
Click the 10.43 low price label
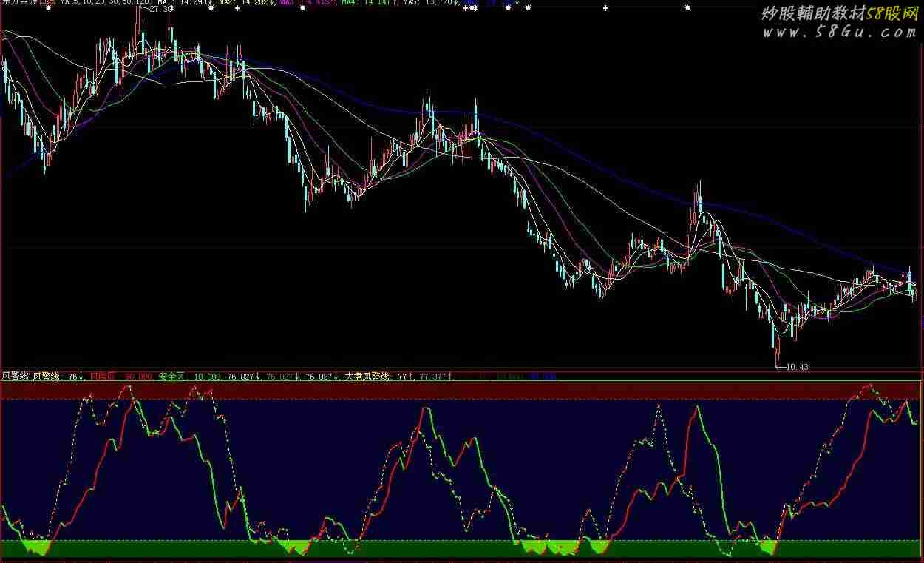tap(798, 367)
